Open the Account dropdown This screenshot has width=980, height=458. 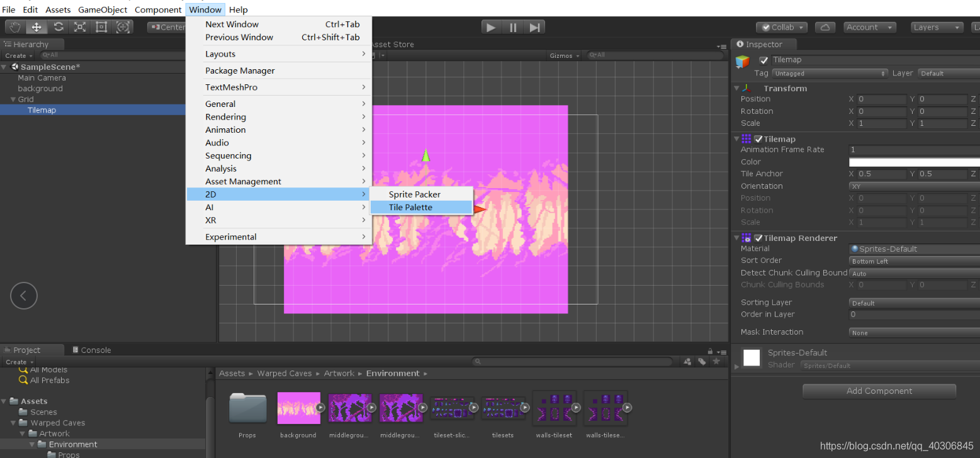point(870,27)
